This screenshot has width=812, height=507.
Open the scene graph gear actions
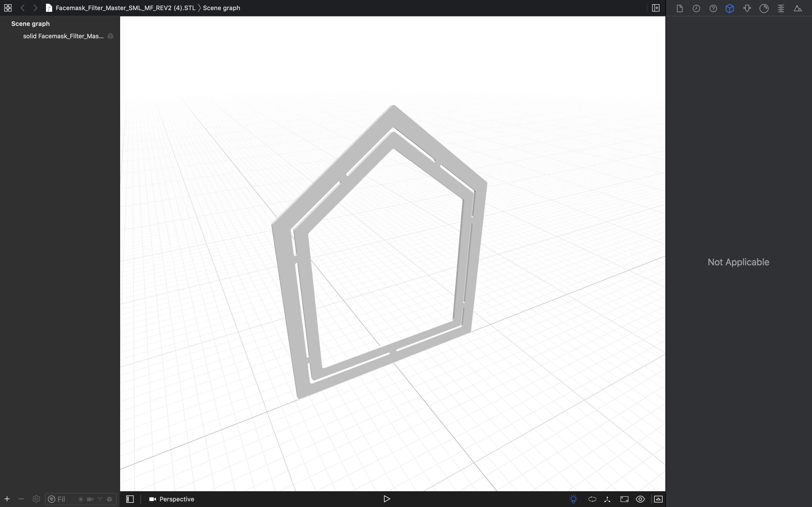(x=36, y=499)
